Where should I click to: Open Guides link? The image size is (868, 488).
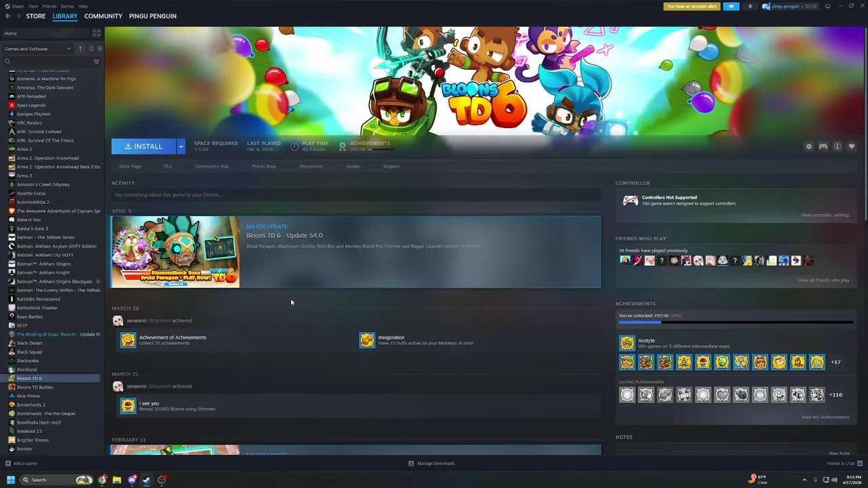pyautogui.click(x=353, y=166)
